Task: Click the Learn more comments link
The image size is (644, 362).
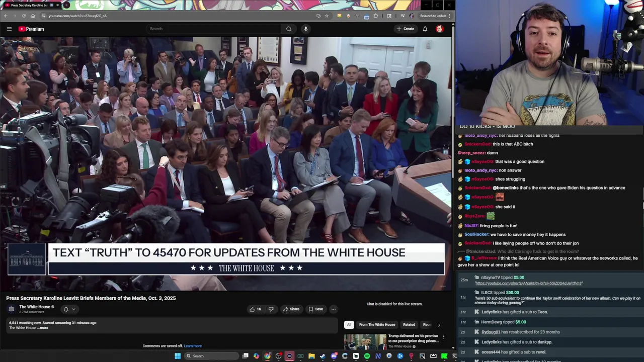Action: pyautogui.click(x=193, y=346)
